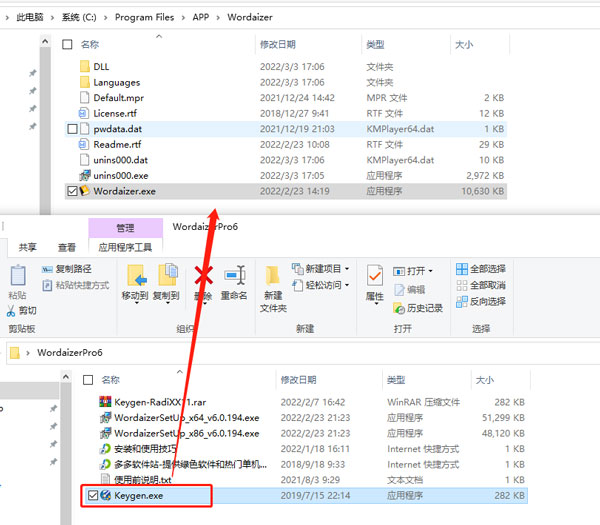The image size is (600, 525).
Task: Uncheck the Keygen.exe row checkbox
Action: pyautogui.click(x=93, y=496)
